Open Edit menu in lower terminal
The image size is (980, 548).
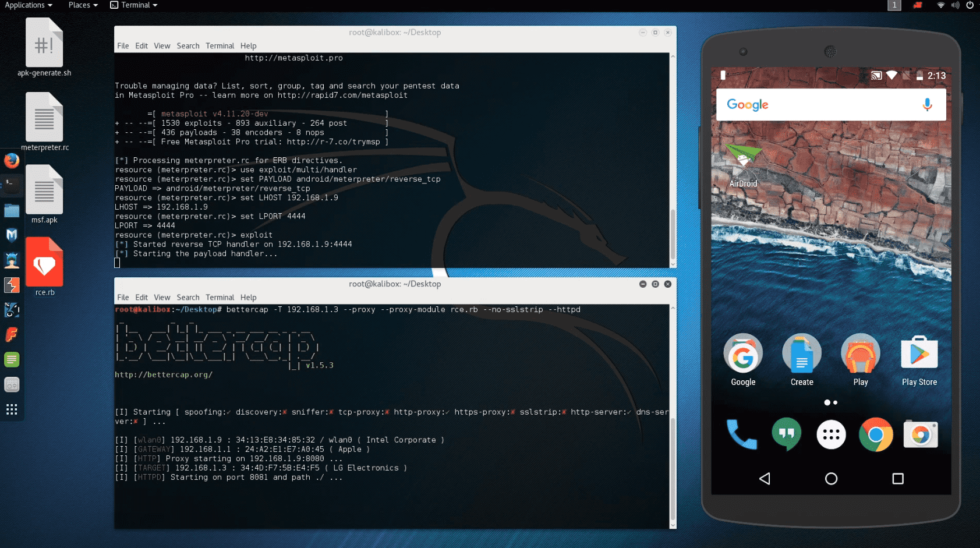(x=141, y=298)
